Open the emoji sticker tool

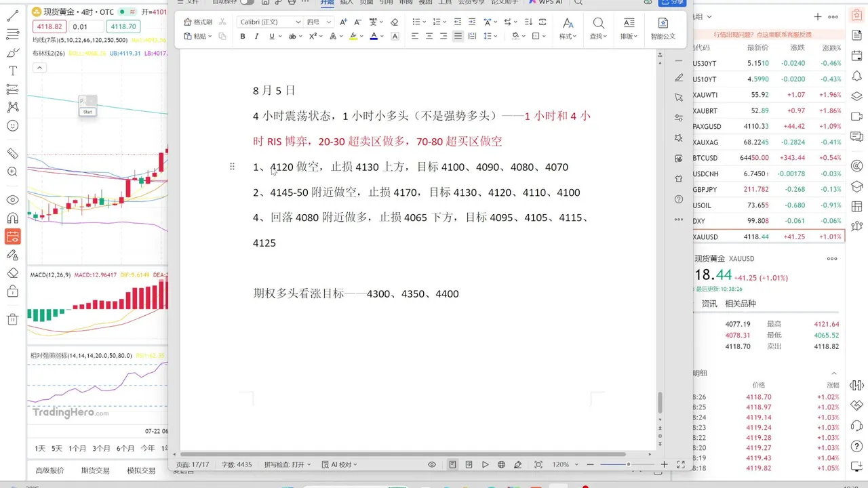(12, 125)
